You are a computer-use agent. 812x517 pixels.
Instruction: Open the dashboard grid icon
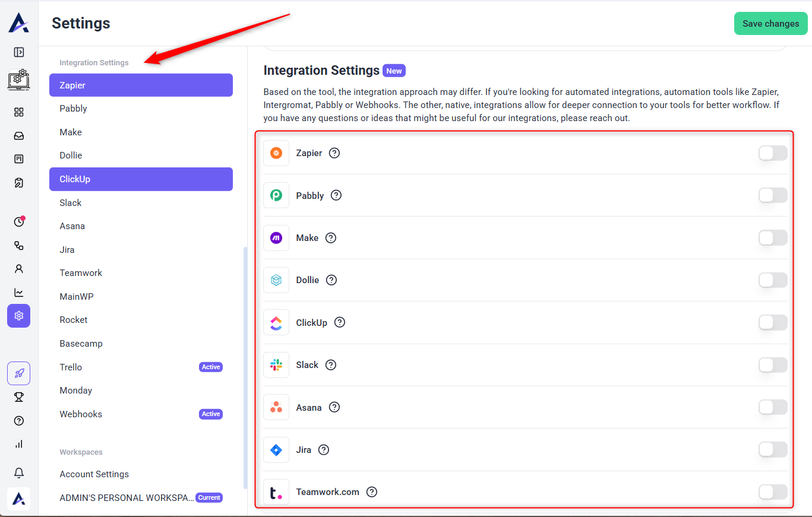coord(19,112)
